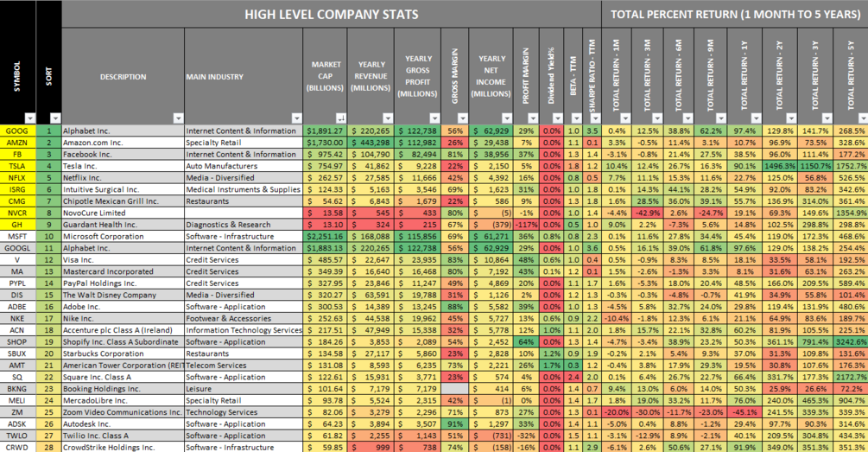
Task: Open the TOTAL RETURN - 3M filter dropdown
Action: [x=657, y=118]
